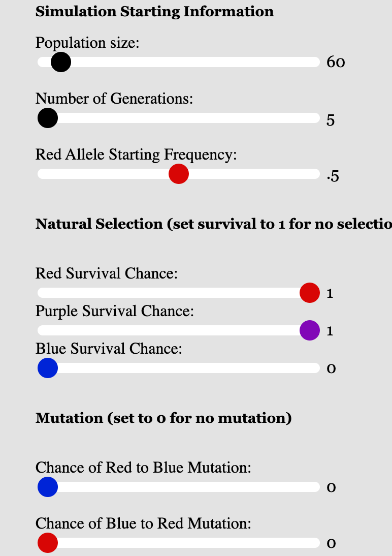Click the Blue to Red Mutation slider knob
The image size is (392, 556).
tap(48, 543)
